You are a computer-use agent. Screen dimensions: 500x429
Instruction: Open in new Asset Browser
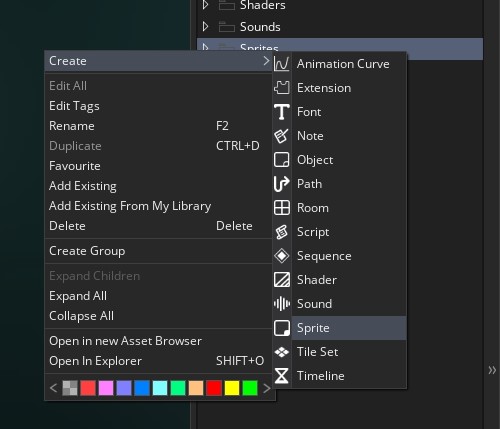[x=158, y=341]
